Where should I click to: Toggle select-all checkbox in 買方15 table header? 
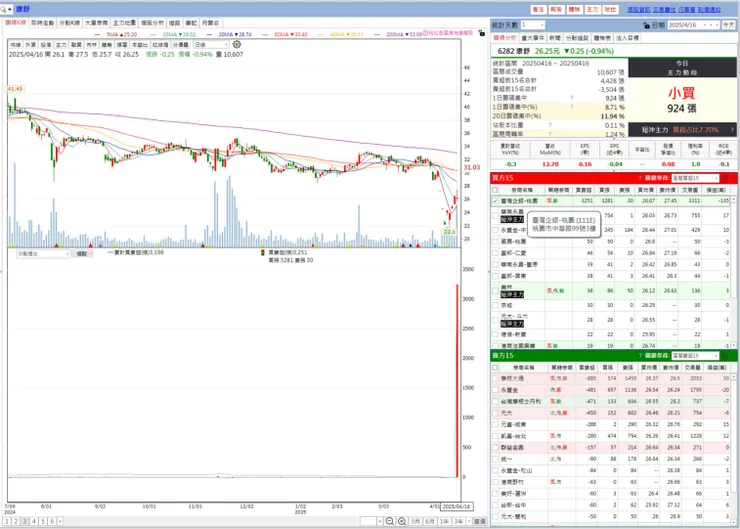pyautogui.click(x=495, y=190)
